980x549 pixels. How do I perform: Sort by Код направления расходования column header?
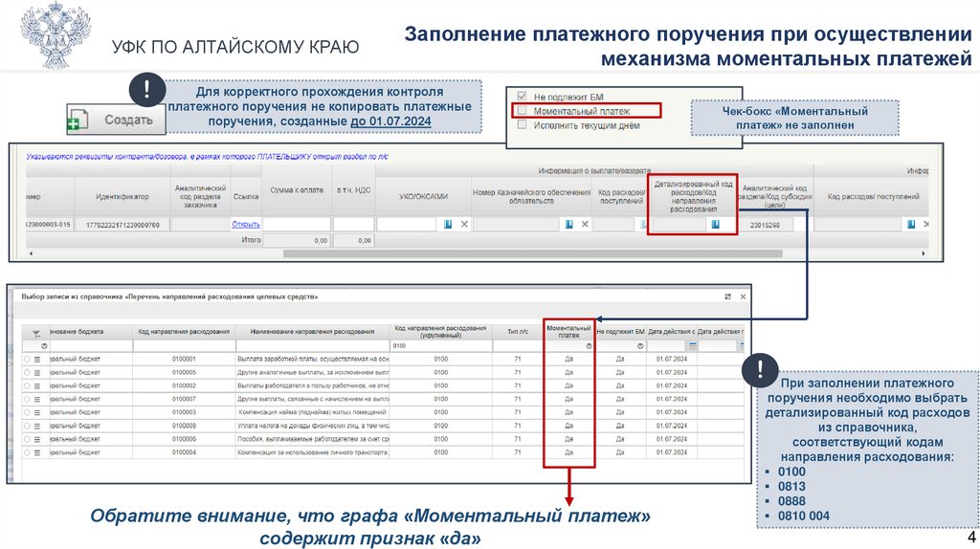(x=184, y=332)
